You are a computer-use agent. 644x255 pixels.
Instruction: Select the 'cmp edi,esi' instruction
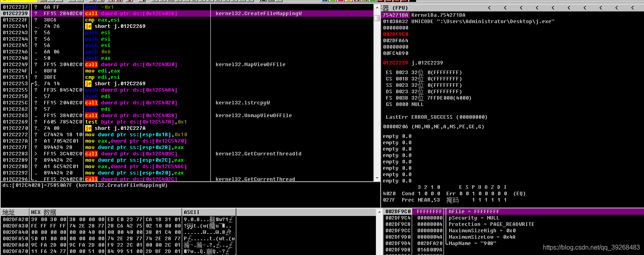click(103, 77)
